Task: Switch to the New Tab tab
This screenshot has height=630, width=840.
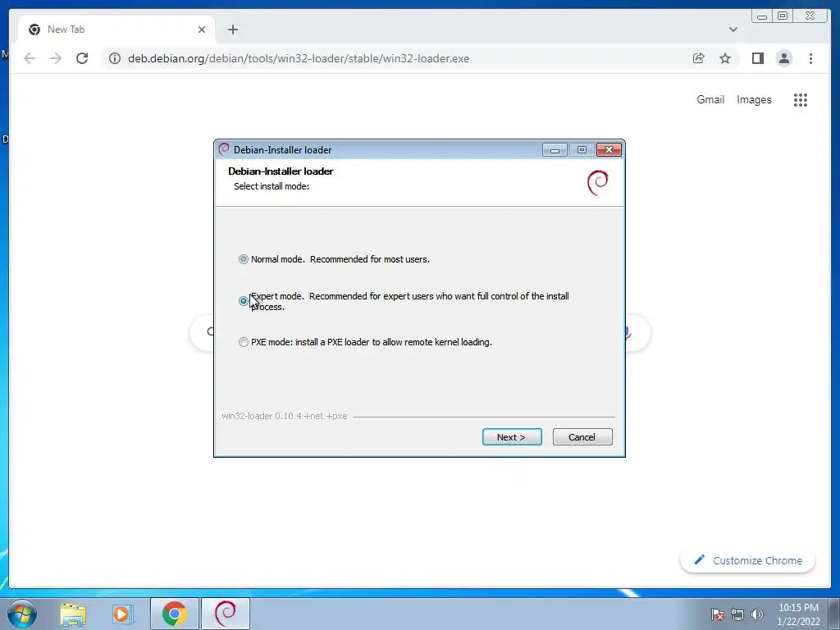Action: coord(116,30)
